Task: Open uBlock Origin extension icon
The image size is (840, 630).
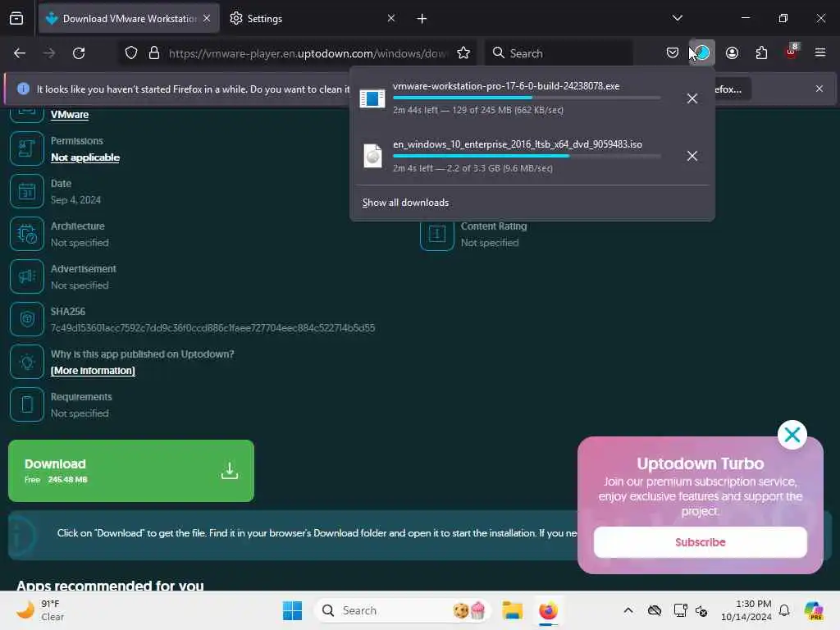Action: tap(792, 52)
